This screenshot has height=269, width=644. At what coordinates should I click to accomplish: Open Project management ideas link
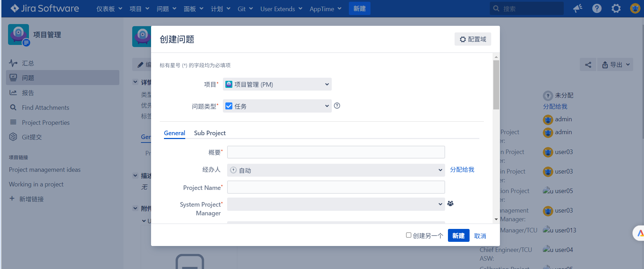point(45,170)
